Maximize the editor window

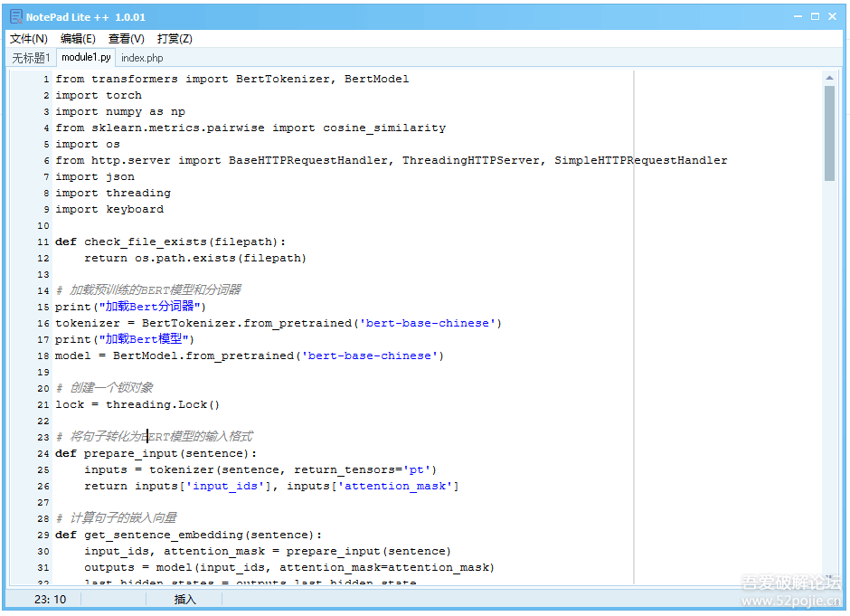tap(815, 16)
